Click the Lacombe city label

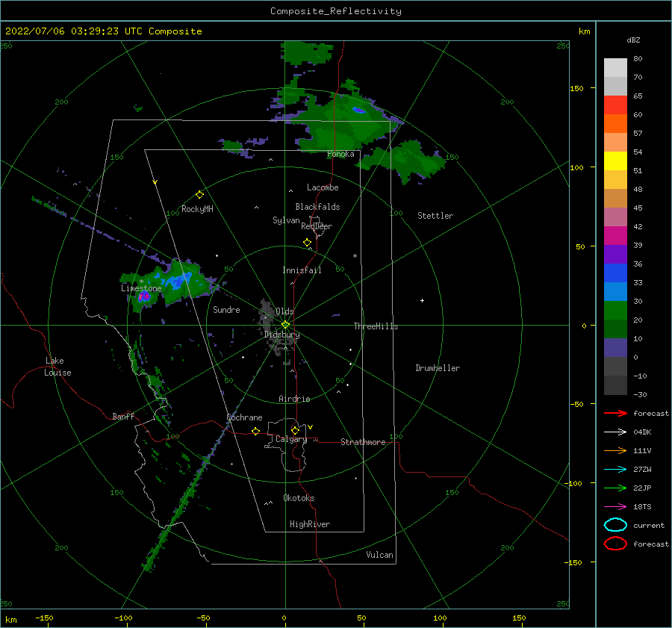(323, 187)
